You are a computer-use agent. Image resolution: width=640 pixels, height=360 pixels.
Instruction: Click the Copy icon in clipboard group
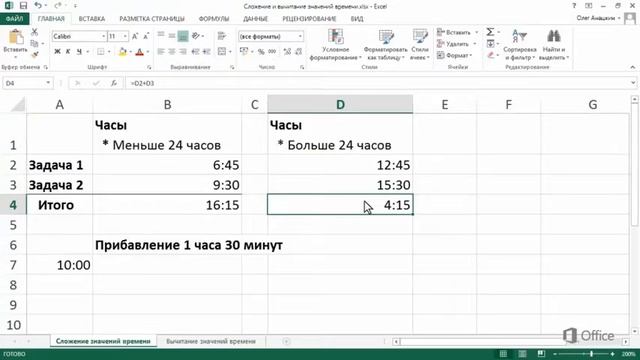click(35, 43)
